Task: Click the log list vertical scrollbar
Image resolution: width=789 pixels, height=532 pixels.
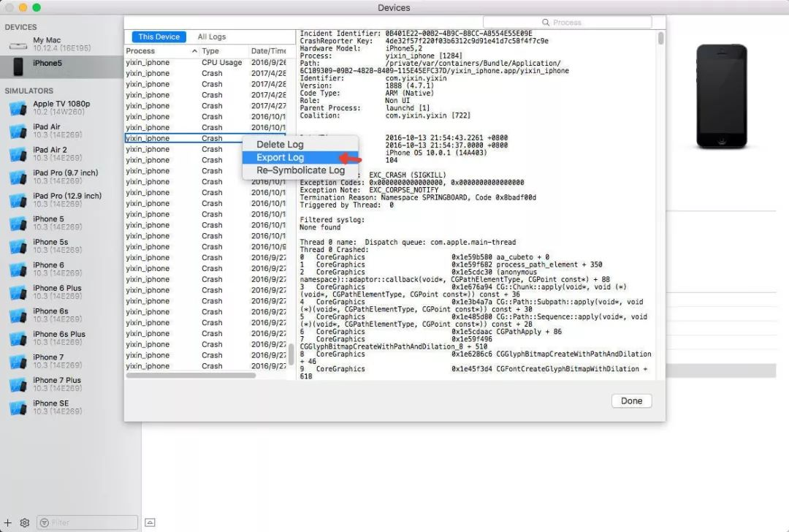Action: 291,354
